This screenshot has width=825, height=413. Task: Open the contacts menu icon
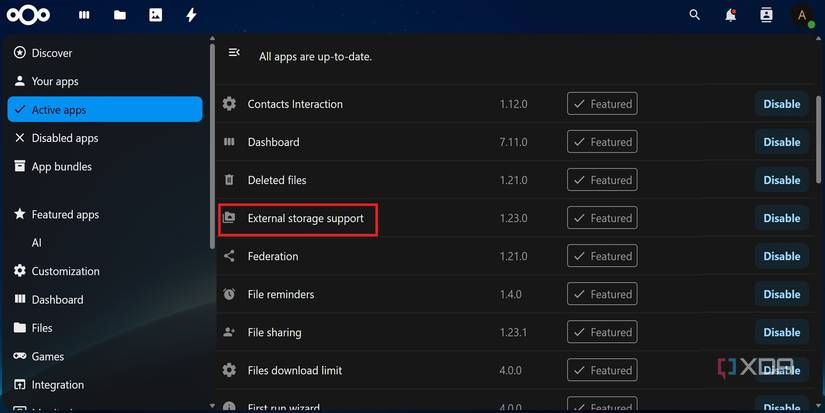coord(766,15)
